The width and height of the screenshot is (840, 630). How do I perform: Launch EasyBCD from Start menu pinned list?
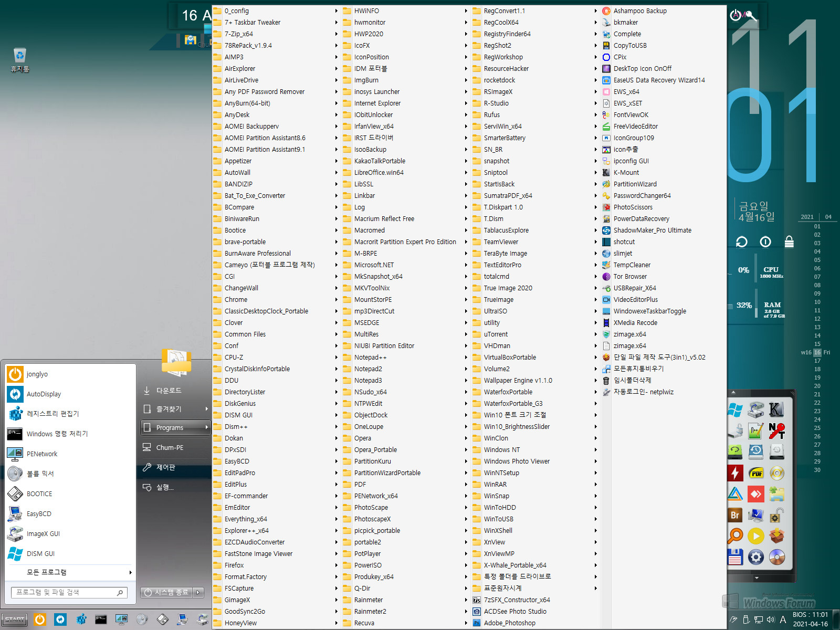point(70,514)
